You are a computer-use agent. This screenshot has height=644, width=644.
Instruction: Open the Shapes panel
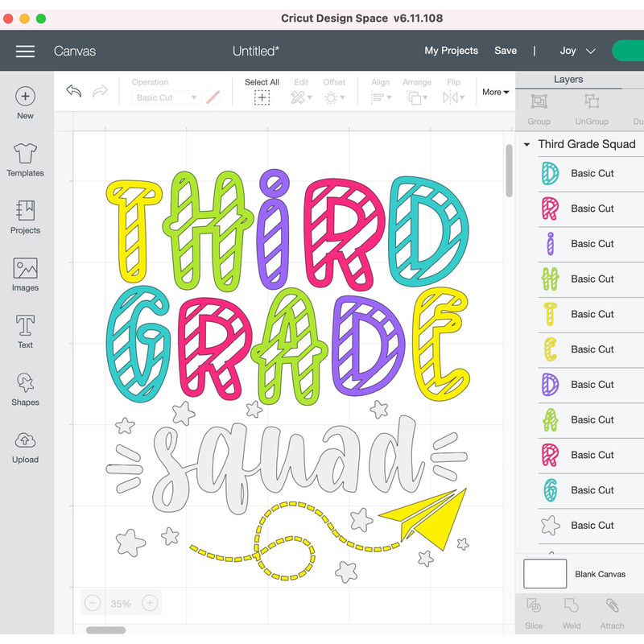(24, 388)
